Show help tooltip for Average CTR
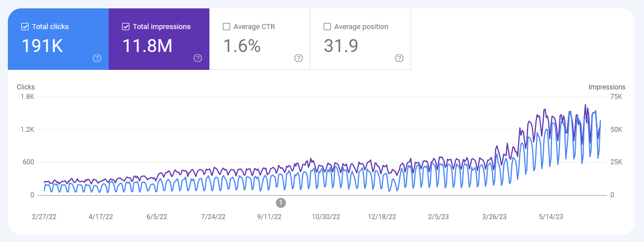 [x=298, y=58]
